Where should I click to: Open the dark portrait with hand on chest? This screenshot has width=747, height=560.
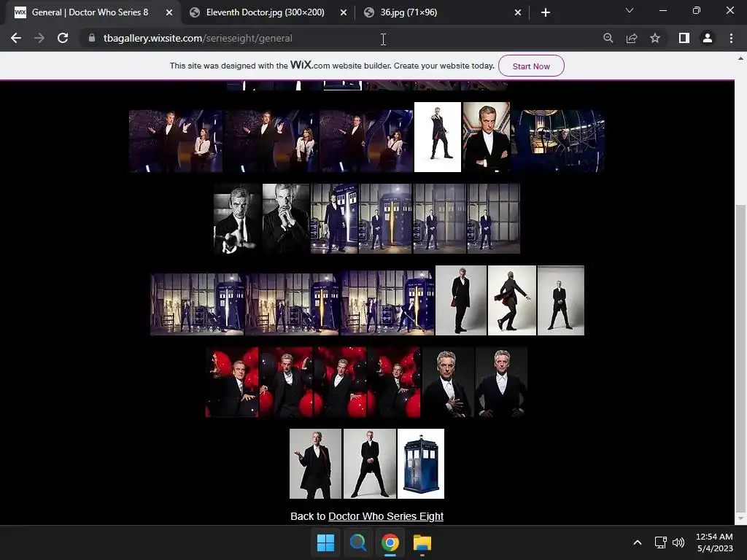(x=448, y=382)
